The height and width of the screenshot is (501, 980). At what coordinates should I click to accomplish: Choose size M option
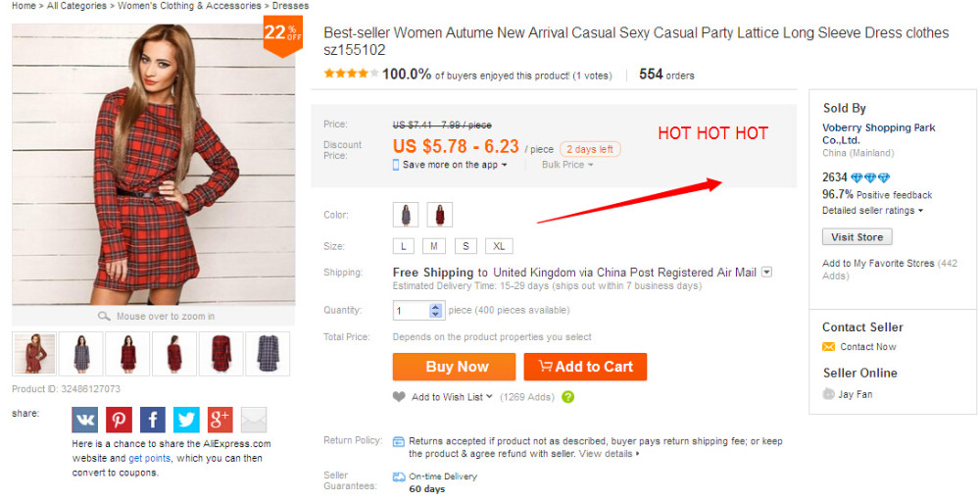[x=434, y=246]
